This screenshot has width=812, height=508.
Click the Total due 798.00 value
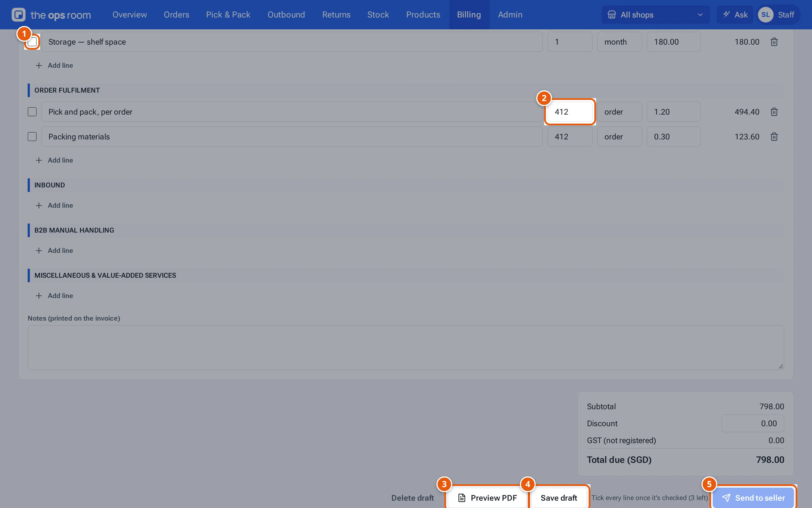770,460
